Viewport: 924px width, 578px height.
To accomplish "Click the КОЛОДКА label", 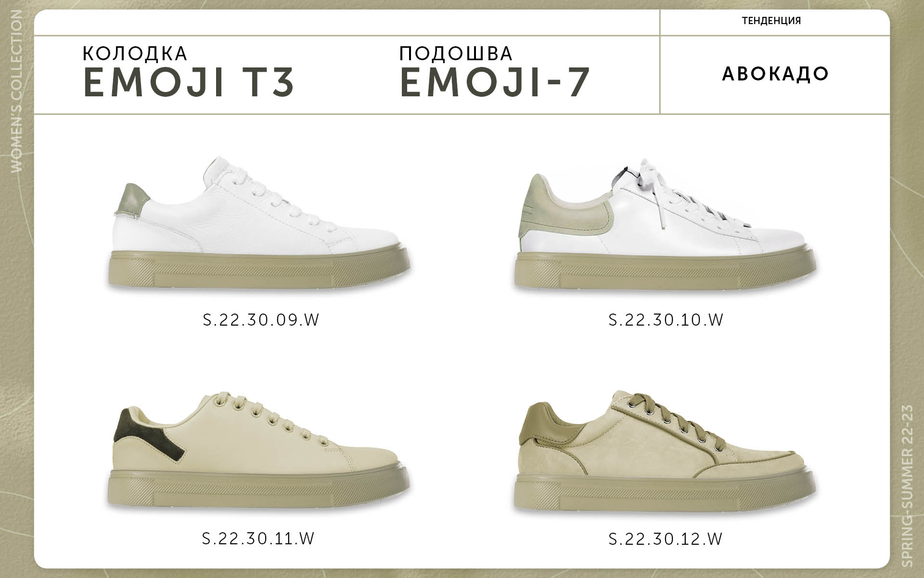I will [x=135, y=53].
